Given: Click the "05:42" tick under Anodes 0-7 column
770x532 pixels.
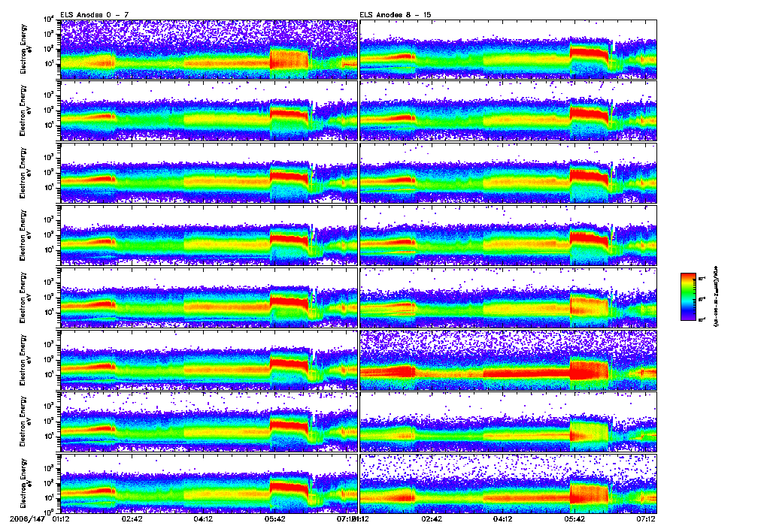Looking at the screenshot, I should click(x=275, y=518).
